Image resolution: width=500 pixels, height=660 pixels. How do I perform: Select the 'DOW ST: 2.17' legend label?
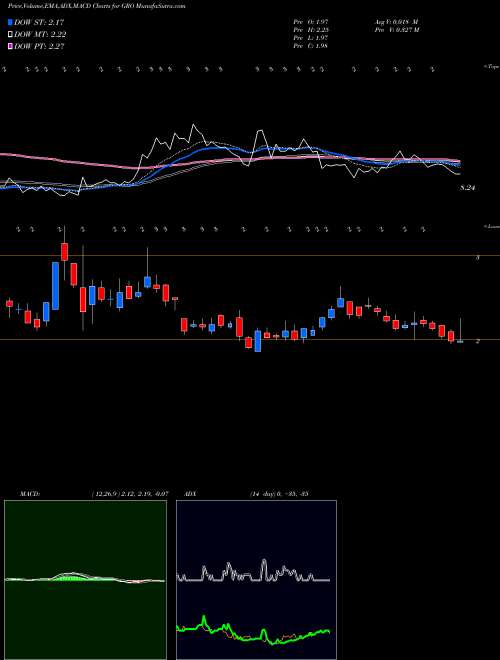click(39, 22)
